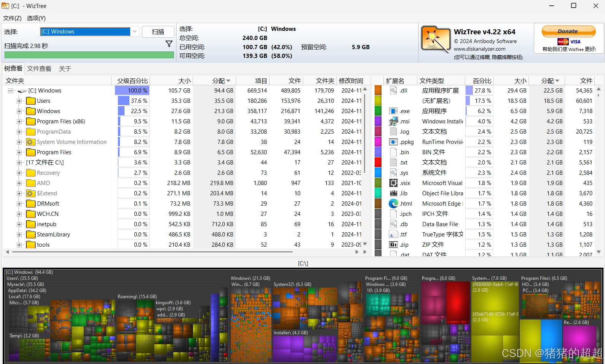Click the Recovery folder icon

(31, 173)
